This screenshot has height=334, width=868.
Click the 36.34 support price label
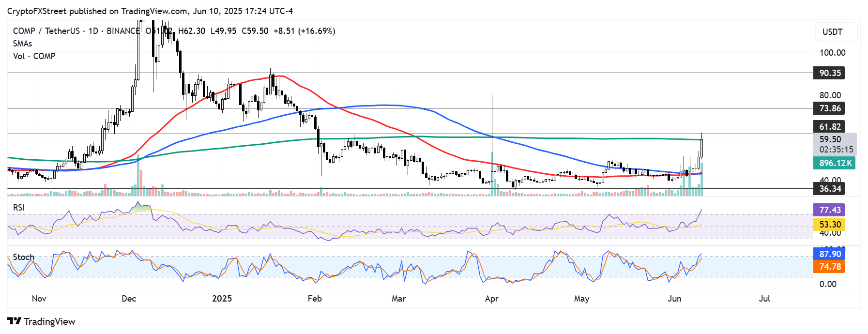(x=829, y=189)
